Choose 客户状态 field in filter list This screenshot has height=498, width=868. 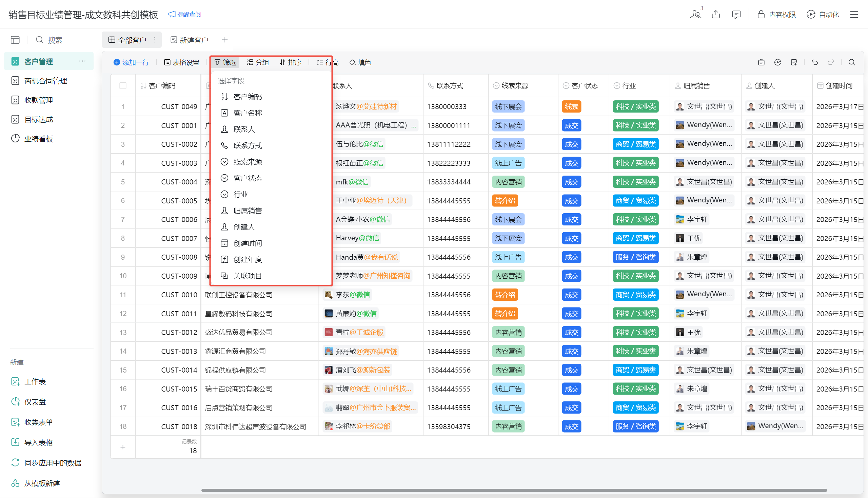247,178
